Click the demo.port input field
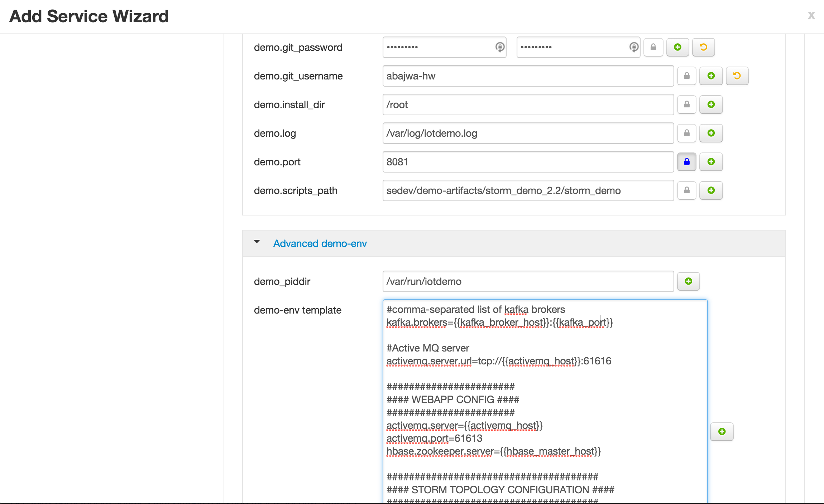Screen dimensions: 824x504 [x=528, y=162]
